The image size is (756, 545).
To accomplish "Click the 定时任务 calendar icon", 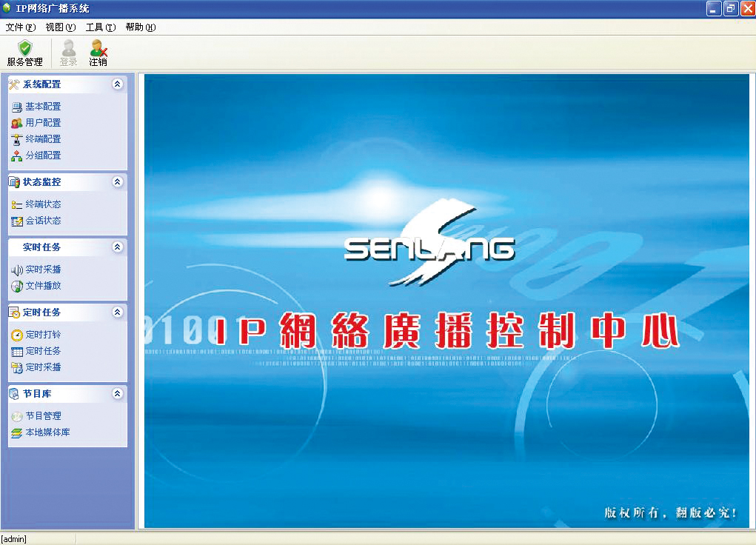I will [x=17, y=352].
